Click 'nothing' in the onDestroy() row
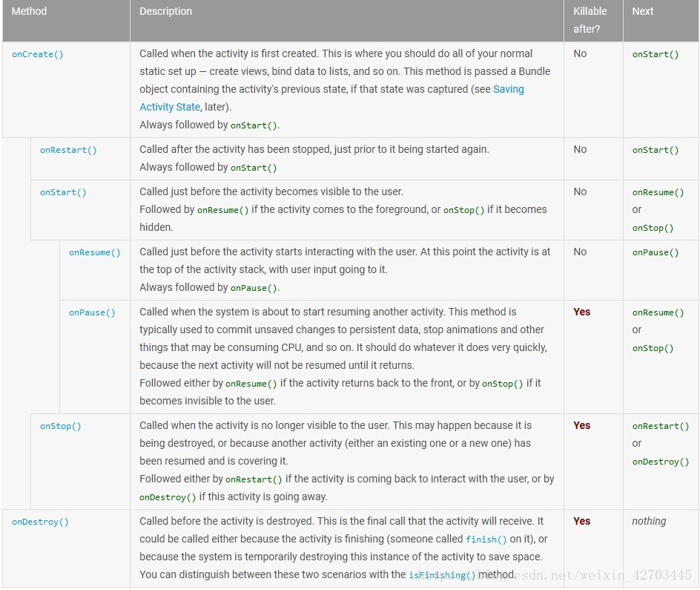The height and width of the screenshot is (590, 700). [649, 521]
